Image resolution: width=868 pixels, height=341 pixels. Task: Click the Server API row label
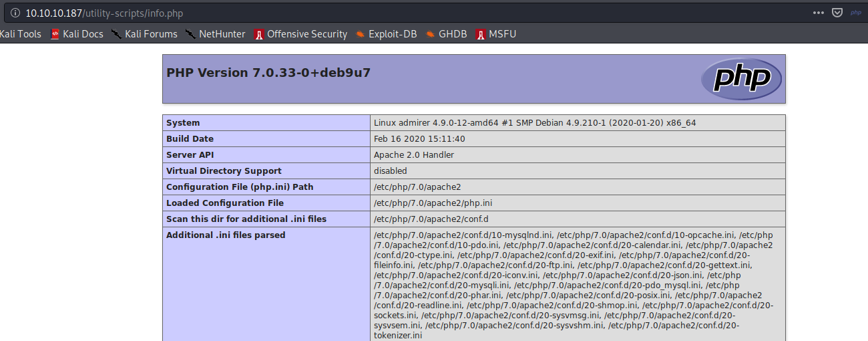point(190,155)
